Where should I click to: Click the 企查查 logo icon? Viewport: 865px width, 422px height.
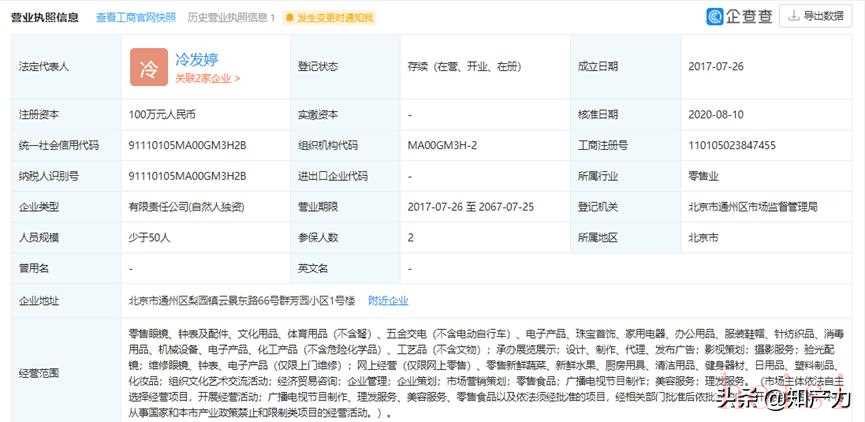click(714, 16)
